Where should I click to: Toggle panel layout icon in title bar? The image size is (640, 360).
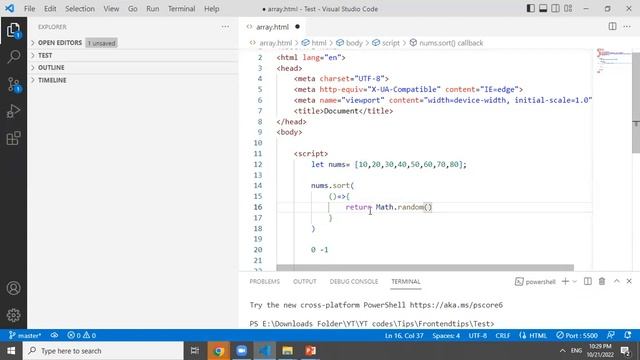[x=543, y=9]
